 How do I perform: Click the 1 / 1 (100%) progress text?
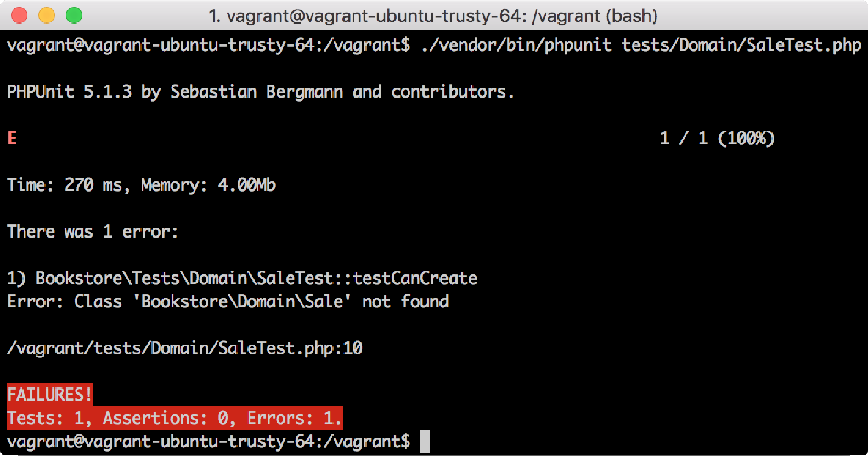717,138
